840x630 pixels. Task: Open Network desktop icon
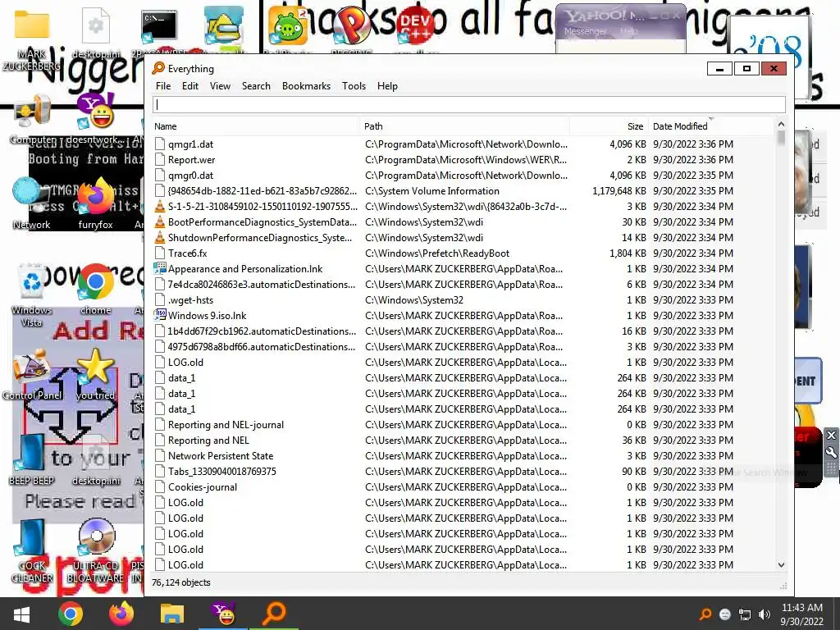[x=31, y=203]
